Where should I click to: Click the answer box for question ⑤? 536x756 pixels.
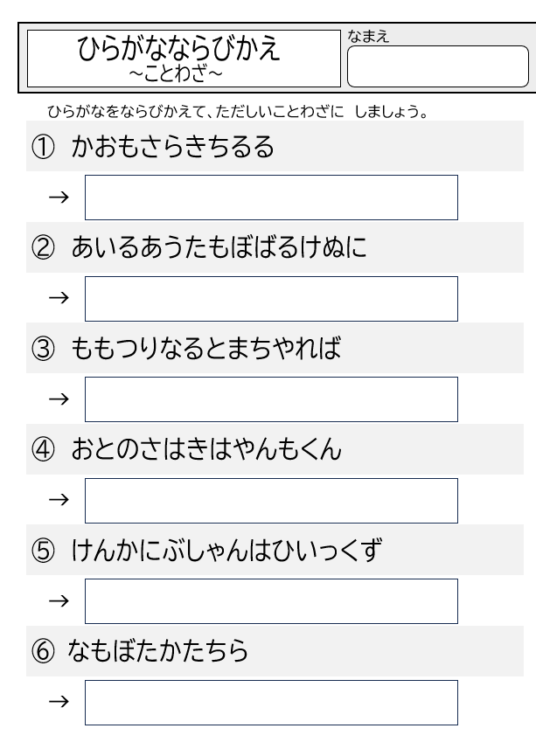271,601
